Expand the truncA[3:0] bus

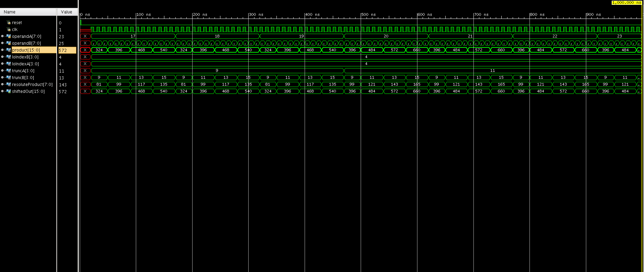(x=2, y=70)
